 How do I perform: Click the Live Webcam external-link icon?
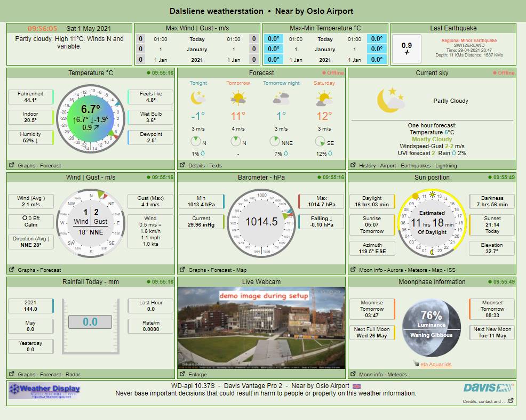click(182, 374)
